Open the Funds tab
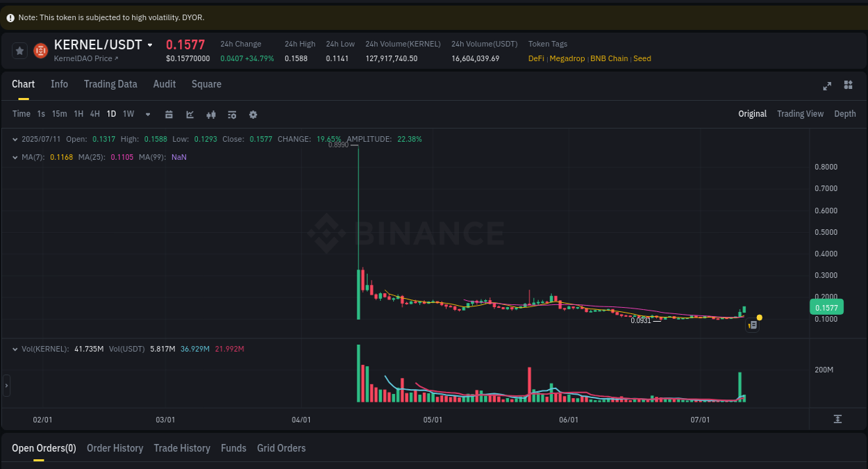 click(x=233, y=448)
